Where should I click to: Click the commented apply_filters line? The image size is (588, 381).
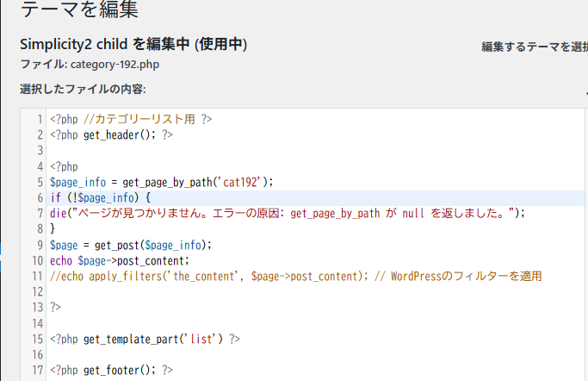coord(295,277)
